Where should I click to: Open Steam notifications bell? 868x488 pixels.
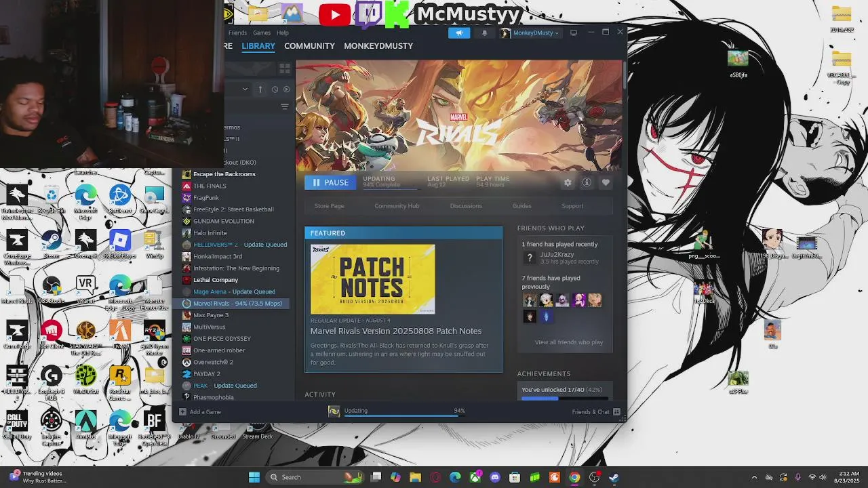click(484, 33)
